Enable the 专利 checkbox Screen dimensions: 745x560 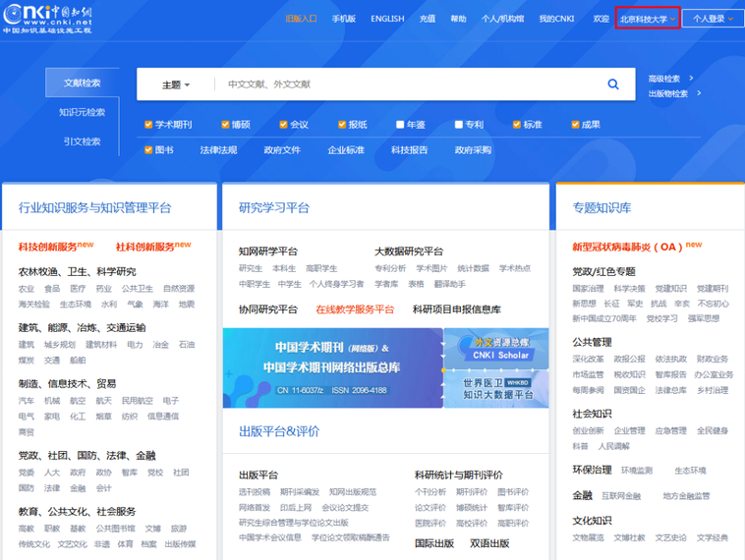pos(458,125)
